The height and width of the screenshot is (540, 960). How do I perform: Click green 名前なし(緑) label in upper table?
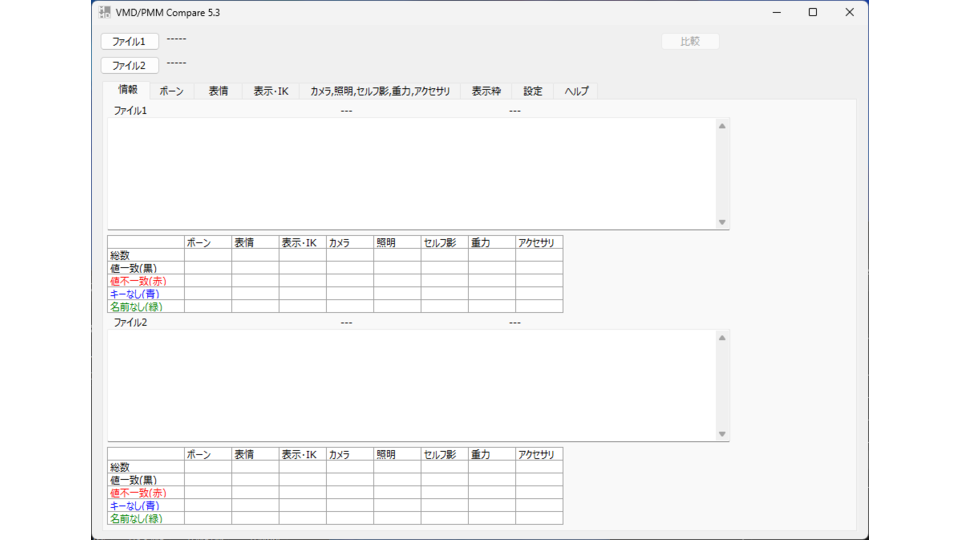click(x=136, y=307)
